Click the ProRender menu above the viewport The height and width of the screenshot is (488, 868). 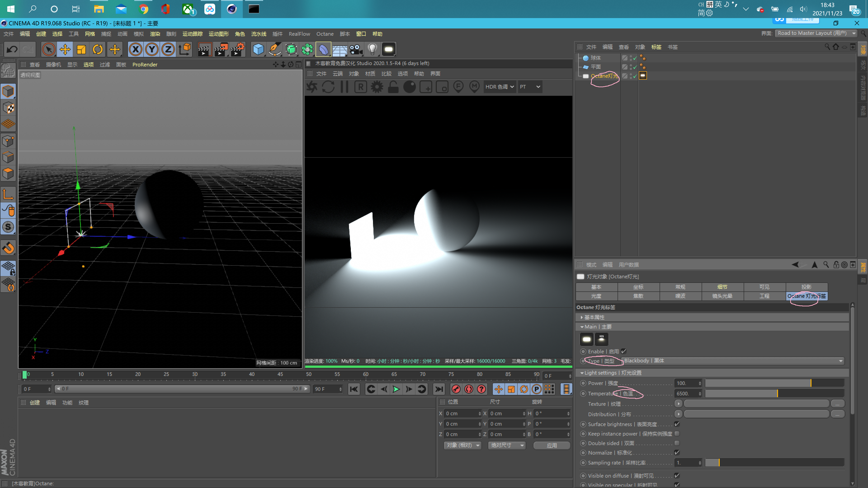point(145,64)
